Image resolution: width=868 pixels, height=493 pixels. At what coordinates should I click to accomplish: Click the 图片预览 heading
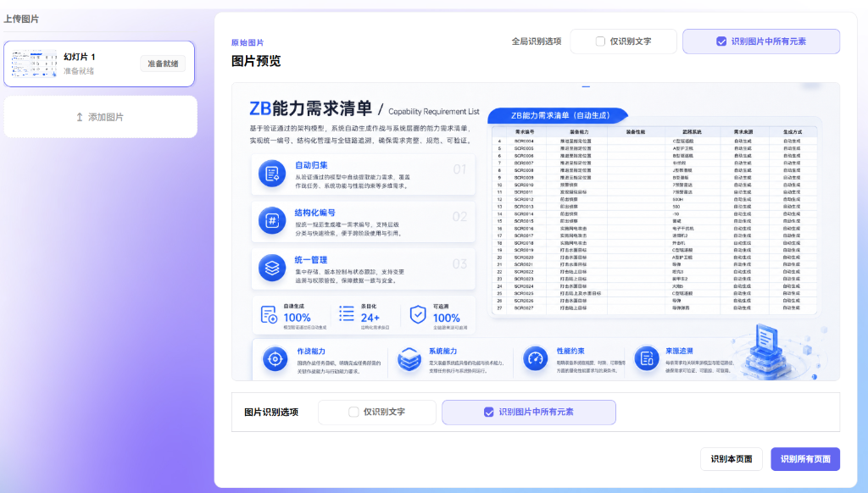256,61
